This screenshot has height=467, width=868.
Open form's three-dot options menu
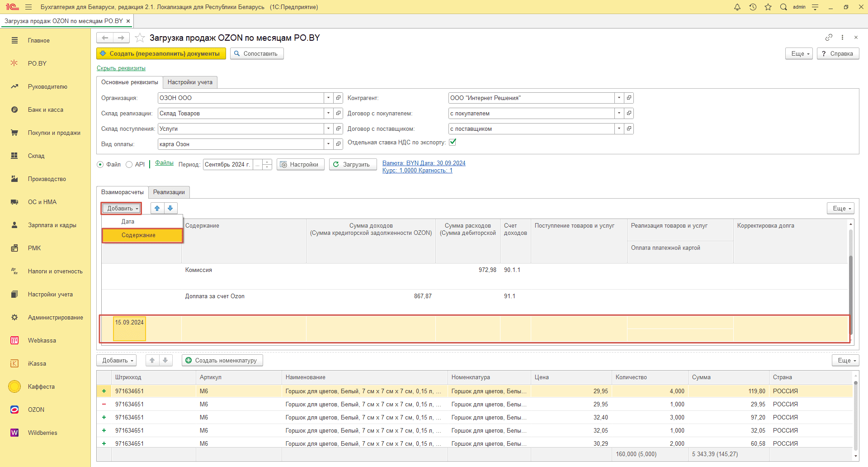tap(842, 38)
